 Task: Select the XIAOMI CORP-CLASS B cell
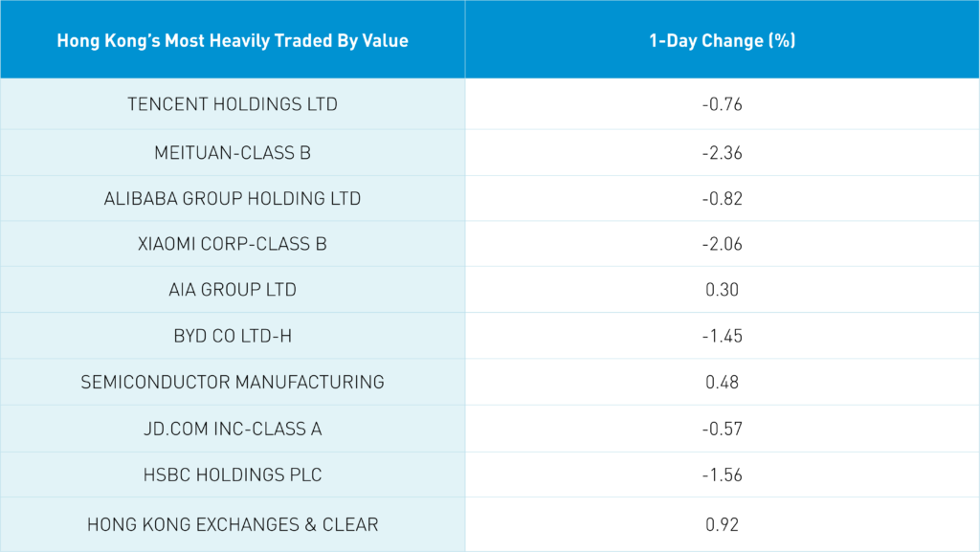point(233,244)
